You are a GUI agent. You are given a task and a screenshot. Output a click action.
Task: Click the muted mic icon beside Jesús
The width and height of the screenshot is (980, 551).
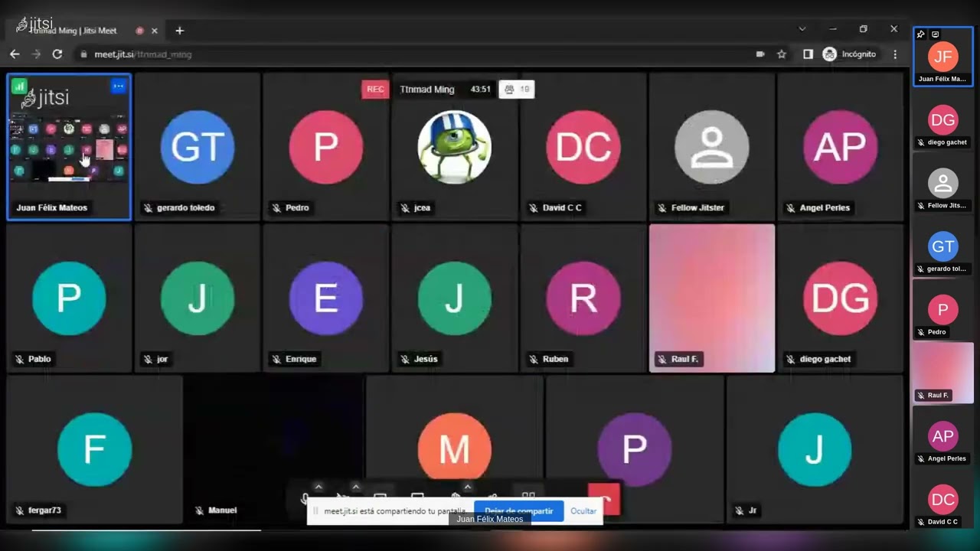point(405,359)
